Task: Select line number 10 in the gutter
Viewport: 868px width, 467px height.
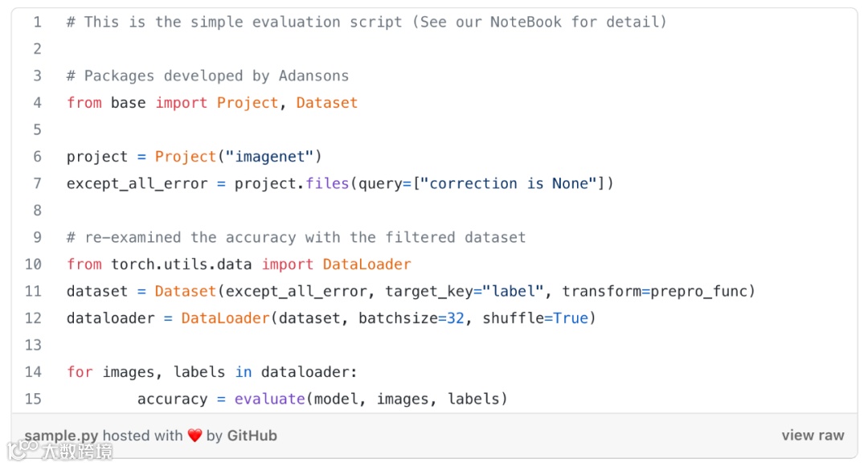Action: pyautogui.click(x=33, y=264)
